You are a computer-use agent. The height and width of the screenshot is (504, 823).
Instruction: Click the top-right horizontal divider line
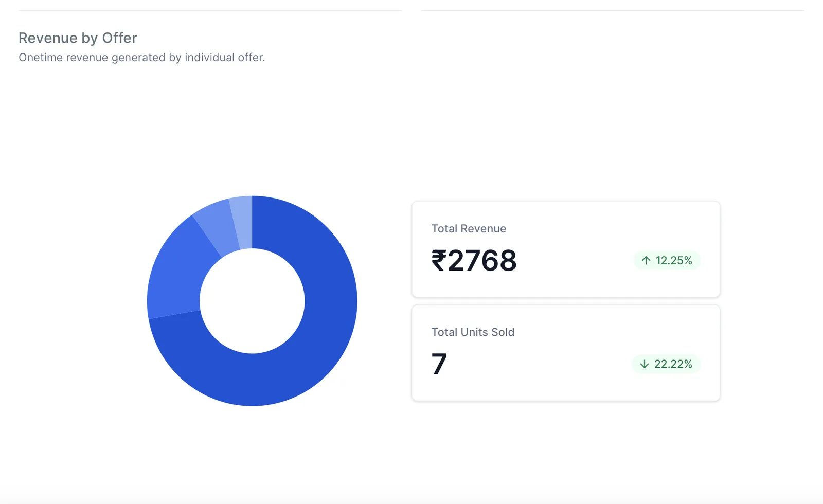[x=612, y=10]
